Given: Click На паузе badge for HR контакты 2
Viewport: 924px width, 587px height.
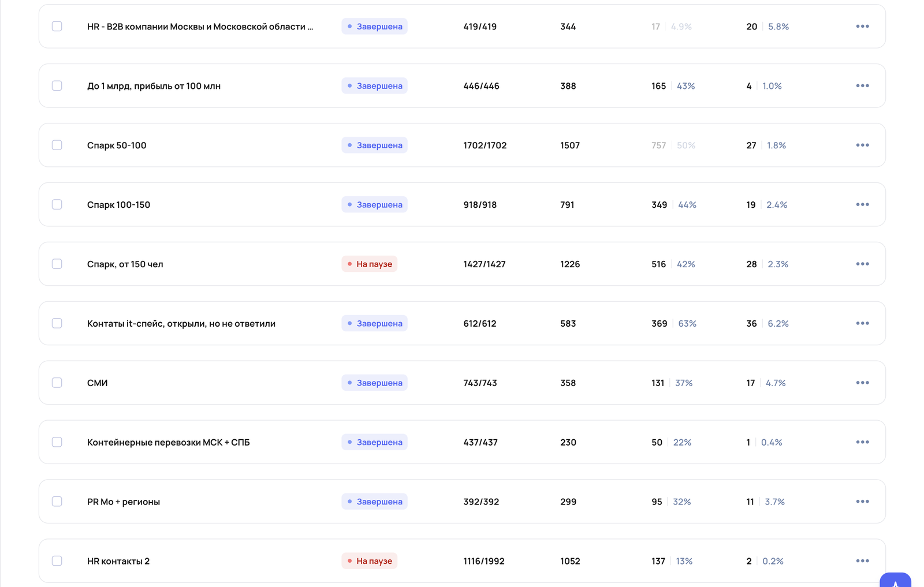Looking at the screenshot, I should (369, 561).
